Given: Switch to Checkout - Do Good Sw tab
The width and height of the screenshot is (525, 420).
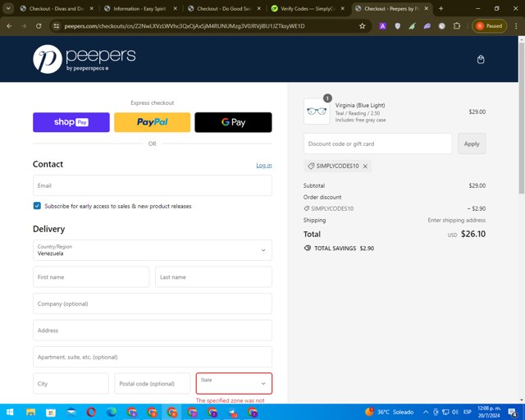Looking at the screenshot, I should tap(224, 9).
